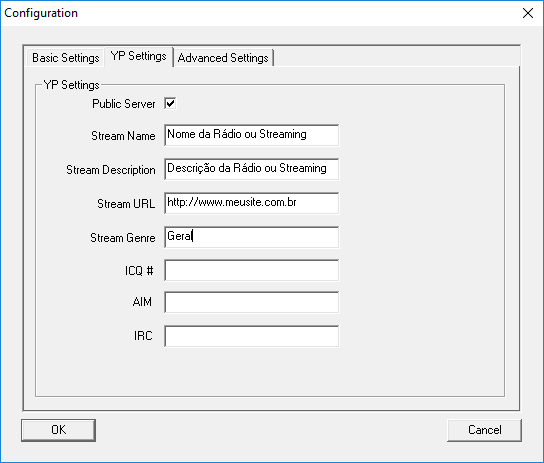
Task: Click the Public Server label text
Action: [x=124, y=104]
